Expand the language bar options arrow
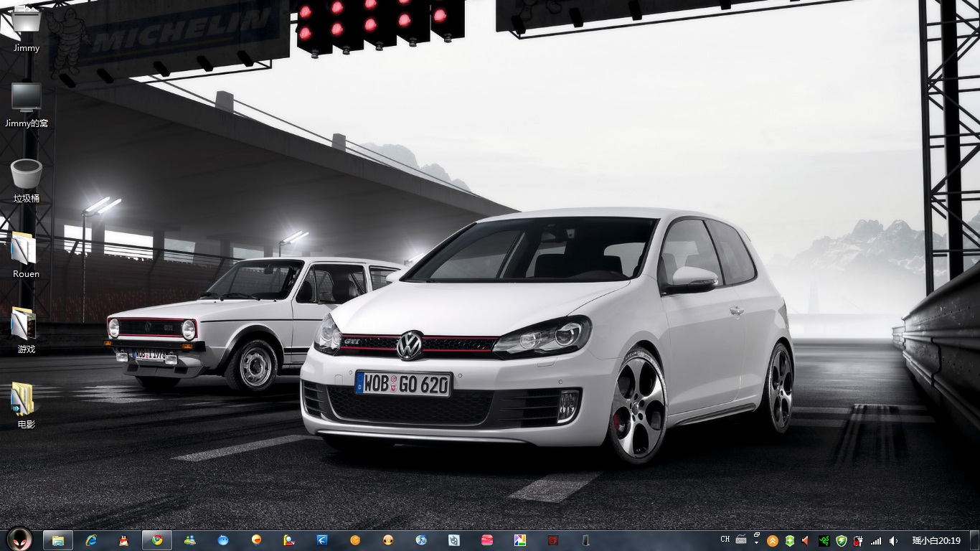 (756, 544)
